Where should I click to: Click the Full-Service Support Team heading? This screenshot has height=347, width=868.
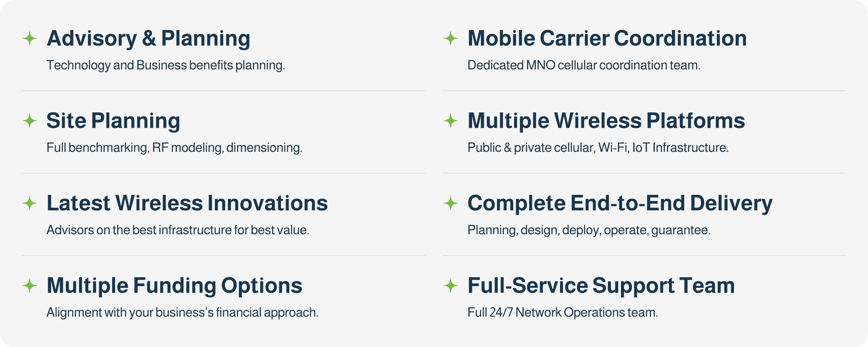pos(601,286)
